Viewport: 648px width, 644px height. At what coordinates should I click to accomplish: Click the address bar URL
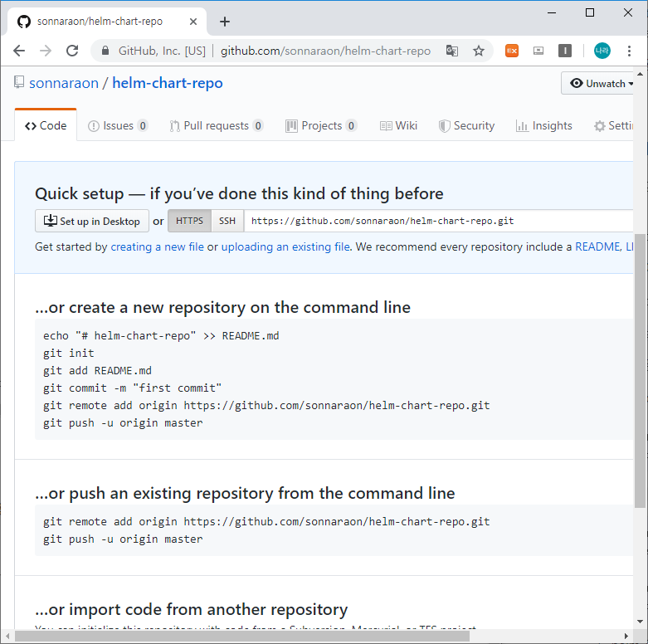[x=325, y=51]
